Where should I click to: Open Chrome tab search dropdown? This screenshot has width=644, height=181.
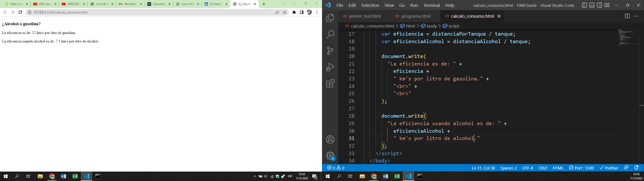(284, 4)
